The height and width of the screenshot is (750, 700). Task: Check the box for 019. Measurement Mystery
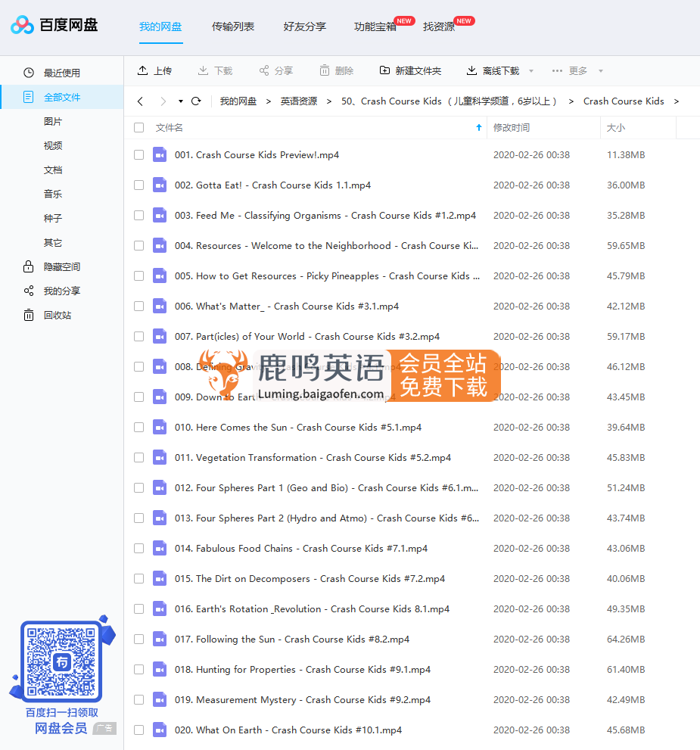138,700
